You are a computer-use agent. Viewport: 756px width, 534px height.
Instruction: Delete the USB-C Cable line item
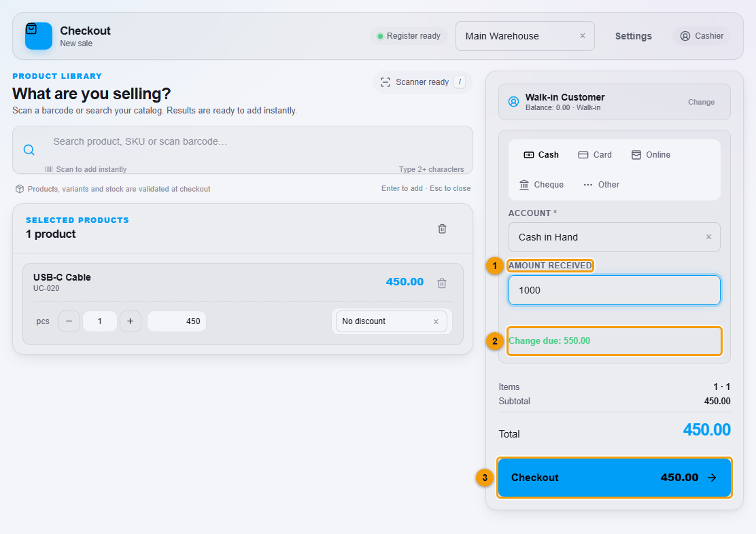click(442, 283)
